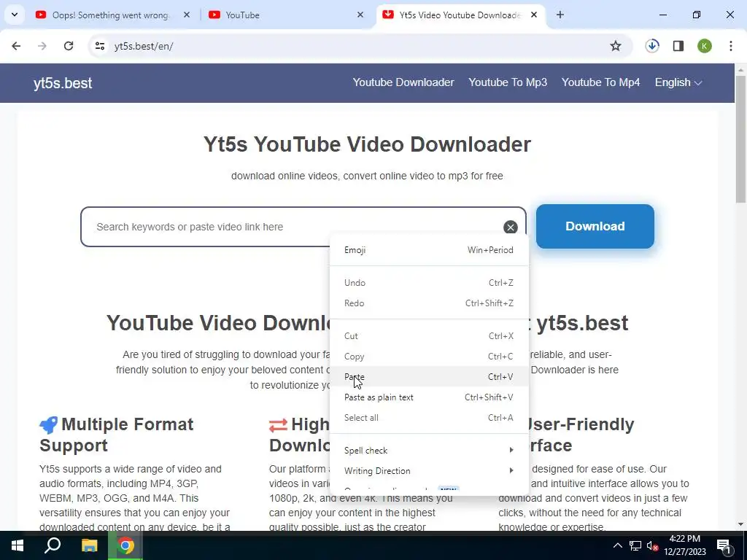Screen dimensions: 747x560
Task: Click the address bar URL yt5s.best/en/
Action: pos(144,46)
